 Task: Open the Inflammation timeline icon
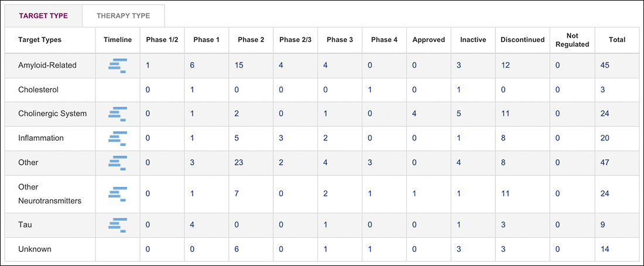tap(118, 138)
